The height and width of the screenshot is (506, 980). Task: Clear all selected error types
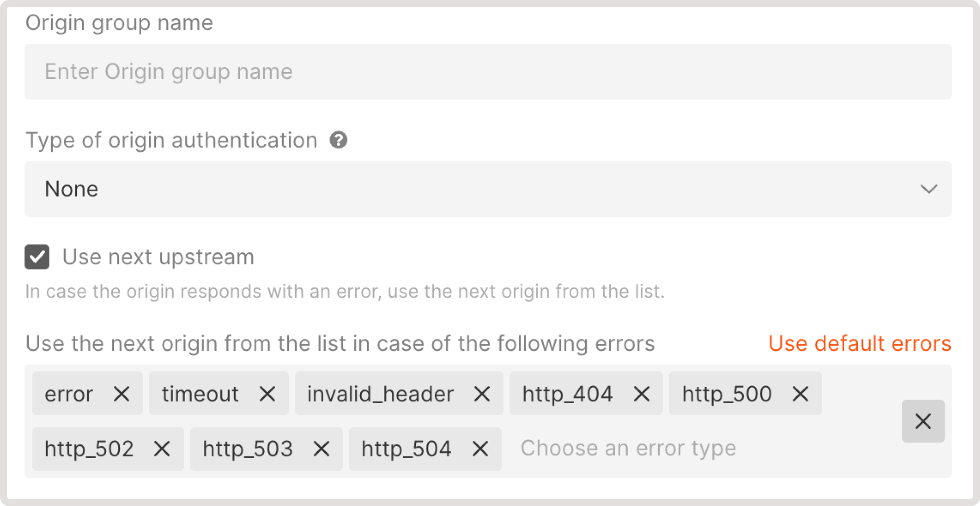(x=923, y=421)
